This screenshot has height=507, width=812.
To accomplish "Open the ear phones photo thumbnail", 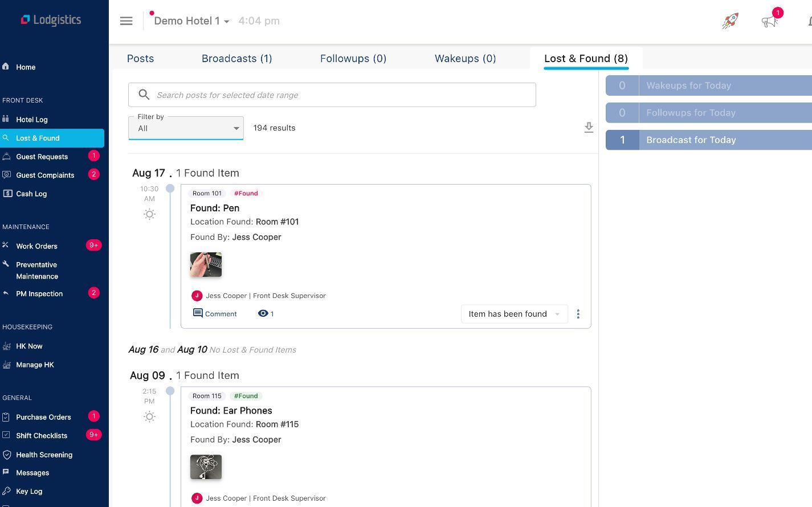I will coord(206,467).
